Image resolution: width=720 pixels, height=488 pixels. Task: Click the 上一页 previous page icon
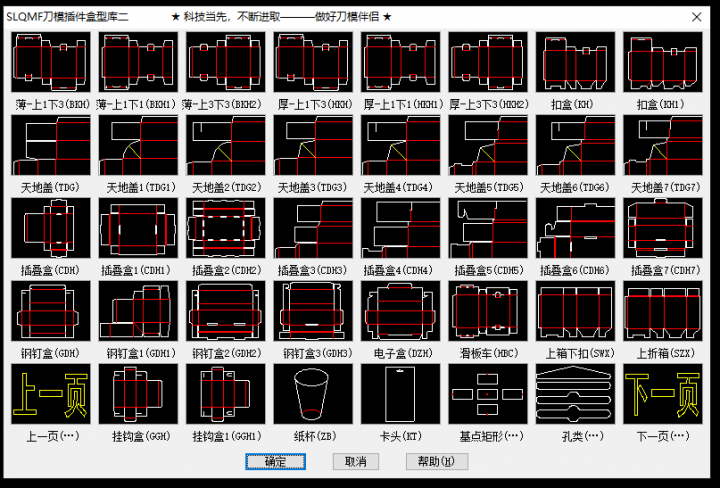click(50, 394)
